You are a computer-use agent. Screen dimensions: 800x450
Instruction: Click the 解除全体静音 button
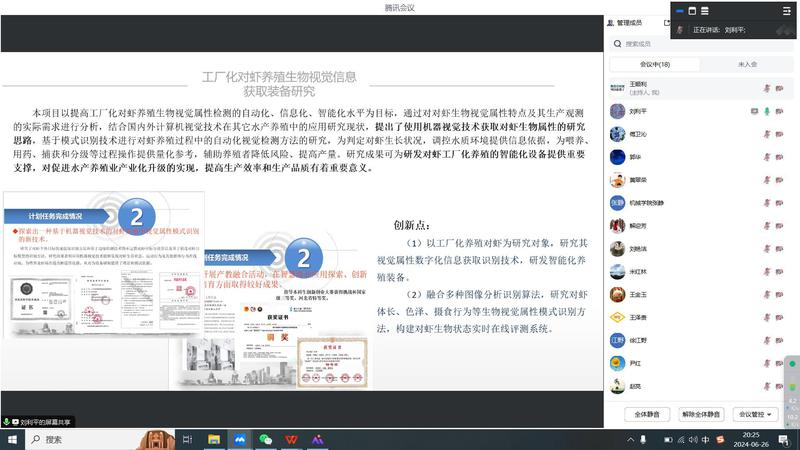[x=701, y=413]
